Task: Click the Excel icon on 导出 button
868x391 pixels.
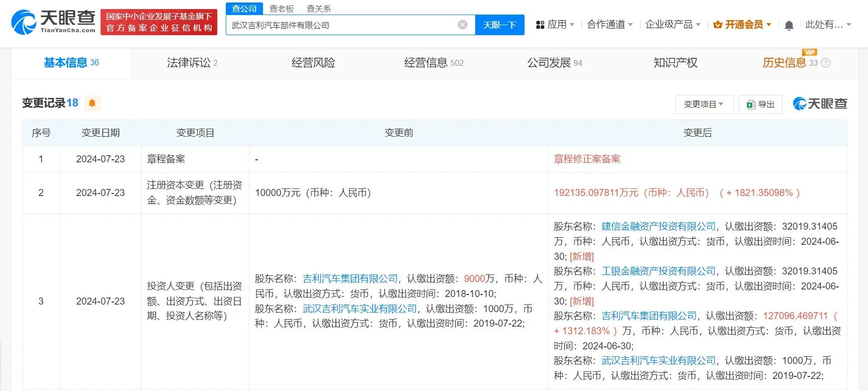Action: click(751, 105)
